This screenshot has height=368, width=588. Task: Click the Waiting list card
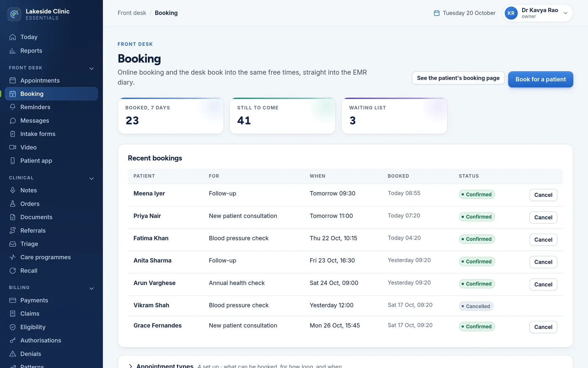click(394, 116)
